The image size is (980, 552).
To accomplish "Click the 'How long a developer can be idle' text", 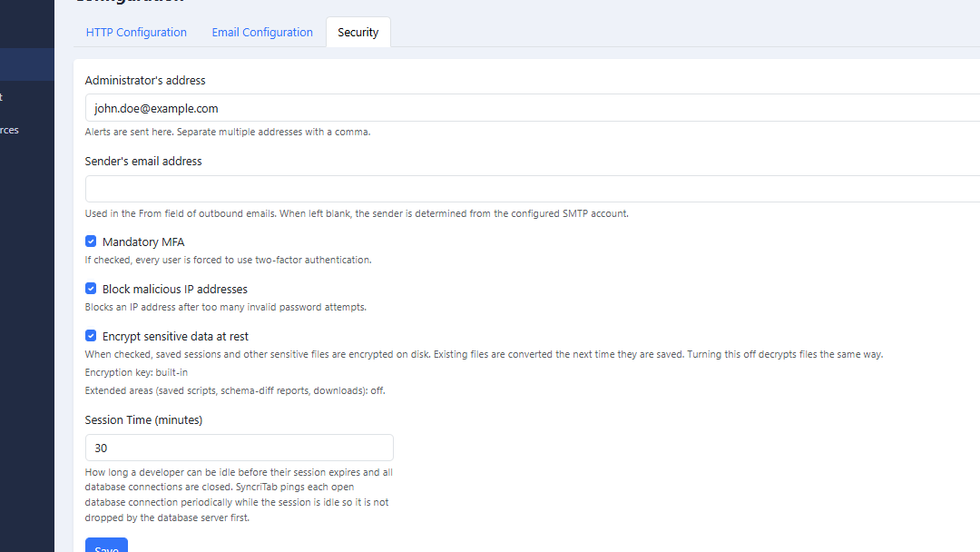I will (239, 495).
